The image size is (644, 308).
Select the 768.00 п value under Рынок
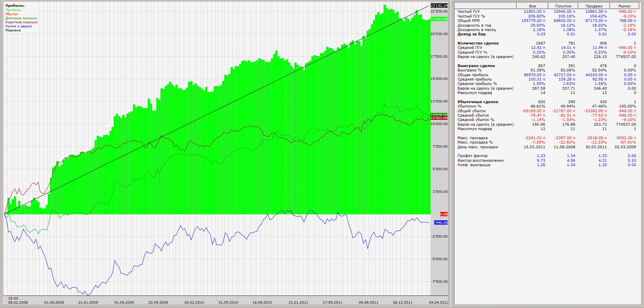(628, 21)
